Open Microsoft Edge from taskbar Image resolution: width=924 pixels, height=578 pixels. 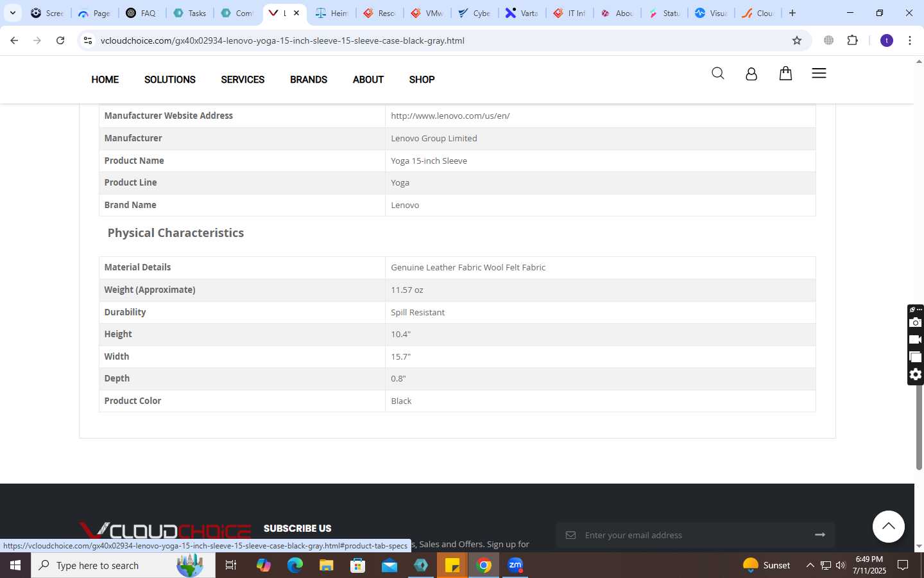[x=295, y=565]
